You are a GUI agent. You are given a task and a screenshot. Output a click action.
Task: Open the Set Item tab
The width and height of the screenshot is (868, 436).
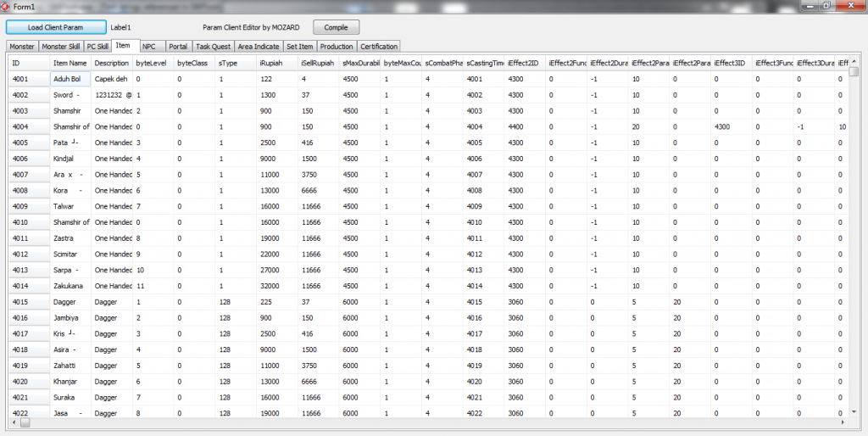[300, 47]
